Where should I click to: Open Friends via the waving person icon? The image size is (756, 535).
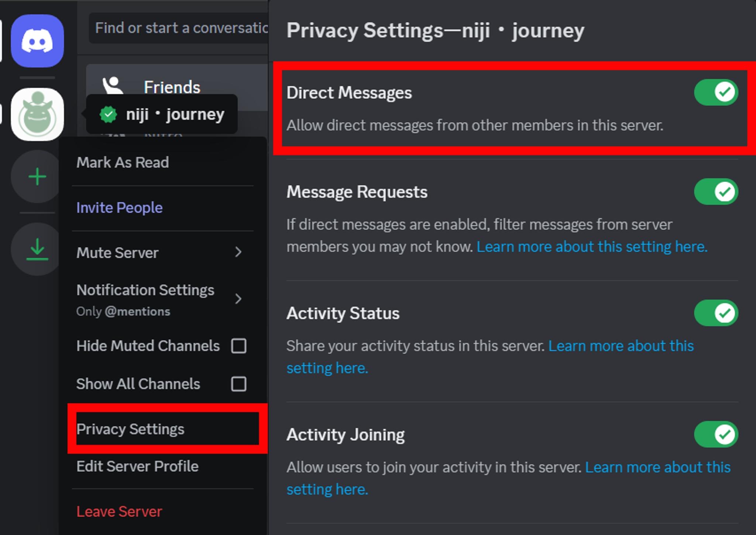(112, 86)
